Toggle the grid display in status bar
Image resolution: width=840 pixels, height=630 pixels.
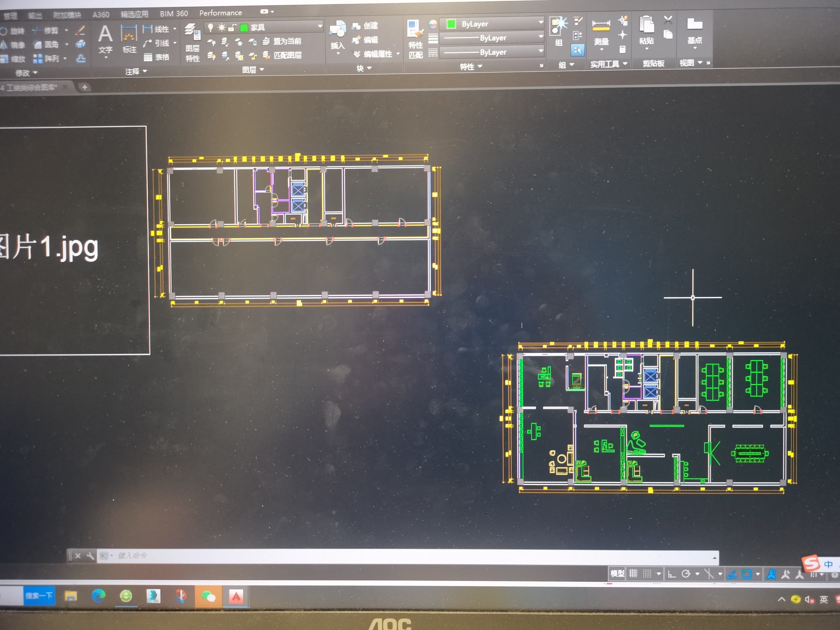click(633, 574)
